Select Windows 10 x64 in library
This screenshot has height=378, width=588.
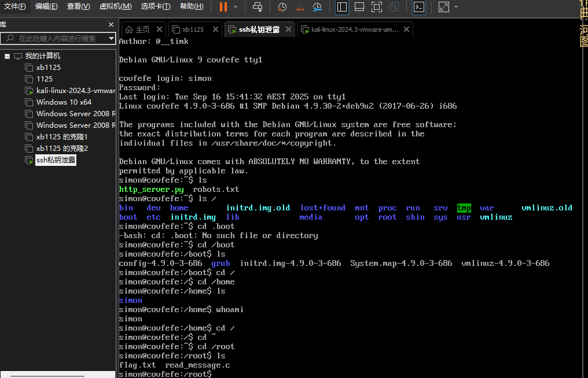(x=64, y=102)
